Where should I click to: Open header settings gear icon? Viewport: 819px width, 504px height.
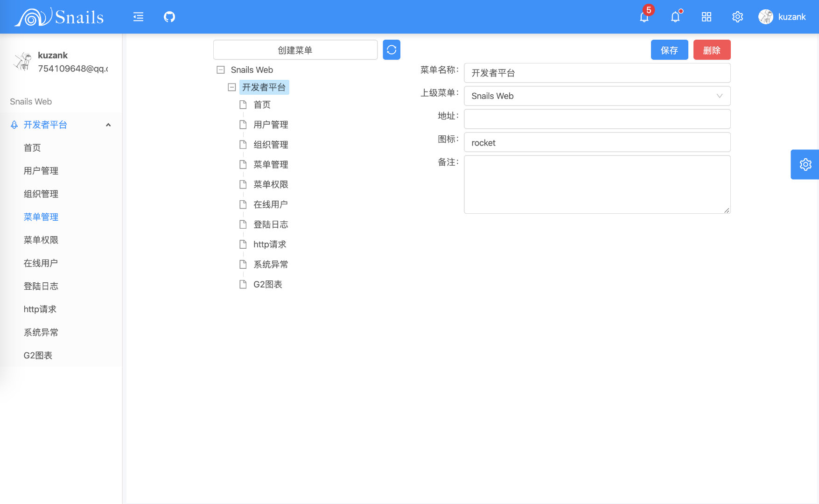737,17
